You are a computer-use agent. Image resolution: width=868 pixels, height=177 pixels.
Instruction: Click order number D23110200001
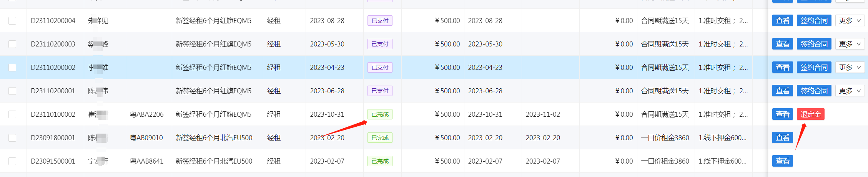coord(53,91)
